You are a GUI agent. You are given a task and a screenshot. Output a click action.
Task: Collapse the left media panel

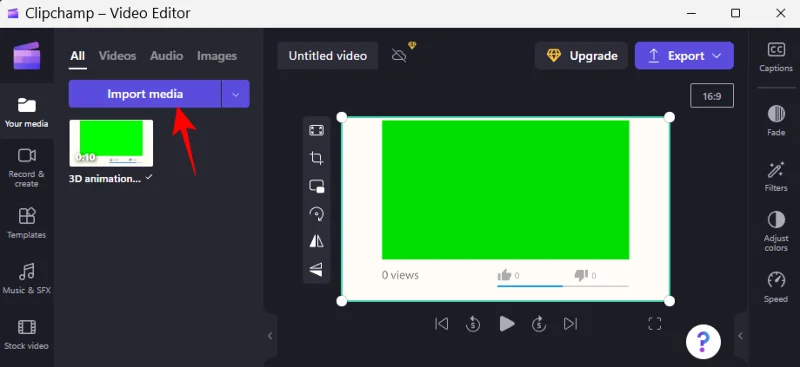tap(270, 335)
